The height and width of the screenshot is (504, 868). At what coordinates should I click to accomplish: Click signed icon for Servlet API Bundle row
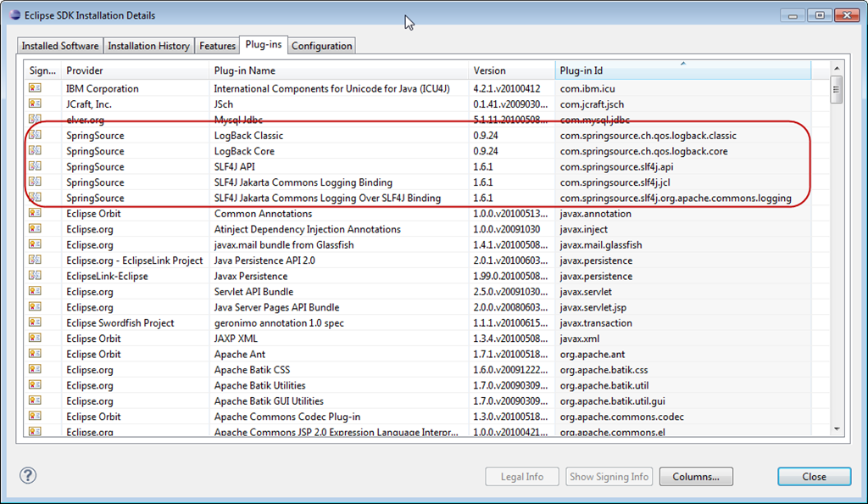tap(35, 291)
